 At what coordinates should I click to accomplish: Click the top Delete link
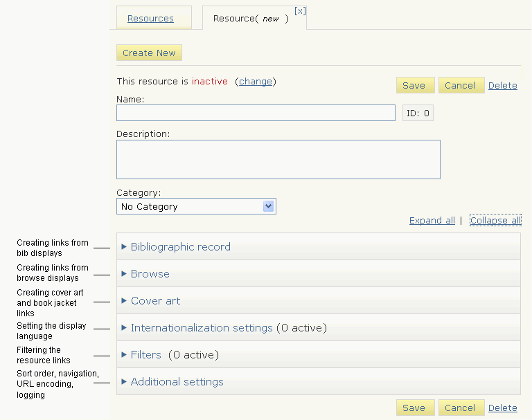502,85
